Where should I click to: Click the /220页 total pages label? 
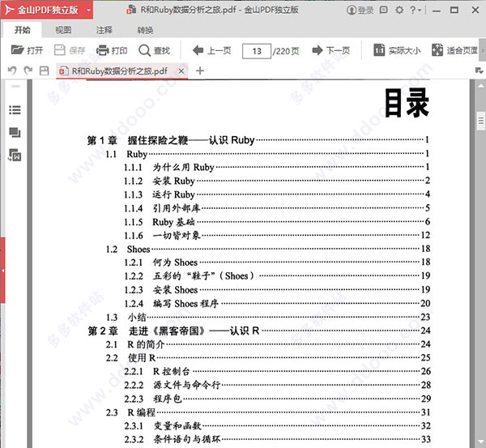point(286,51)
